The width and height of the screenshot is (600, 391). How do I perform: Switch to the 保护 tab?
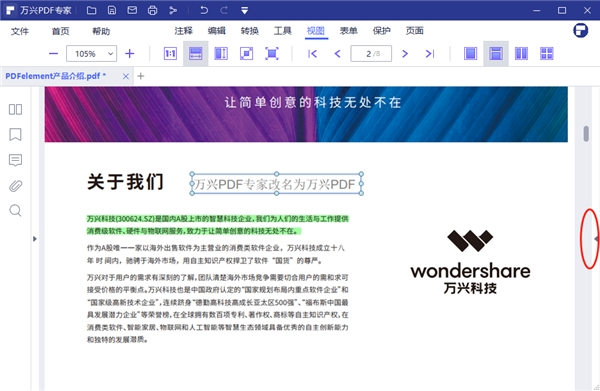point(382,31)
